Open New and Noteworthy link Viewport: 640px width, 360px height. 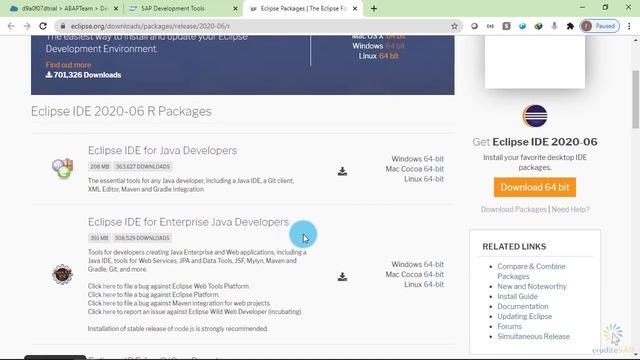coord(532,287)
